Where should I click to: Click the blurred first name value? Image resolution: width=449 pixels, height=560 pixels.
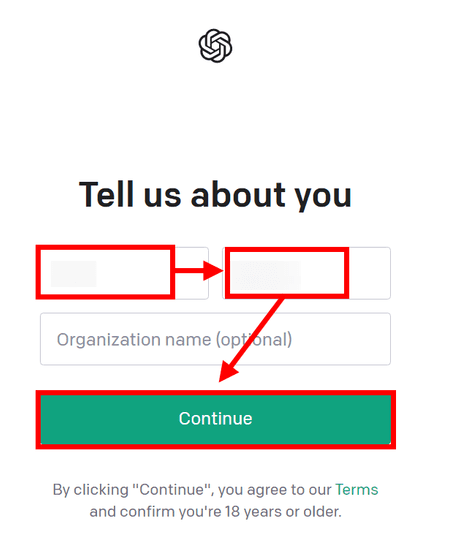click(74, 274)
